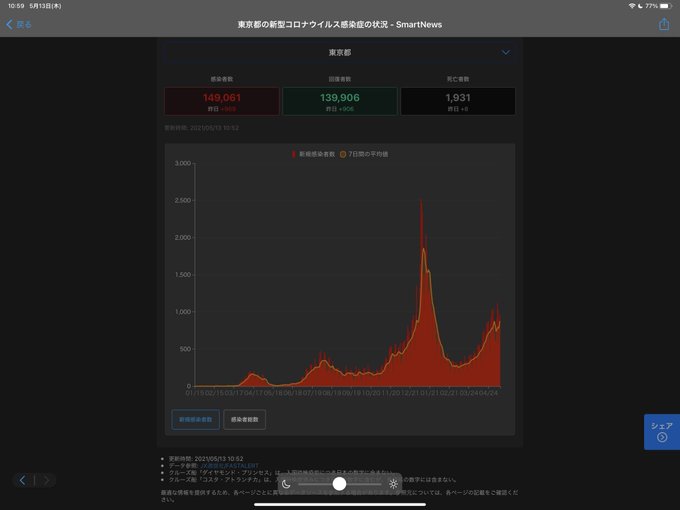Tap the 更新時間 2021/05/13 10:52 bullet text
Screen dimensions: 680x510
(x=206, y=458)
